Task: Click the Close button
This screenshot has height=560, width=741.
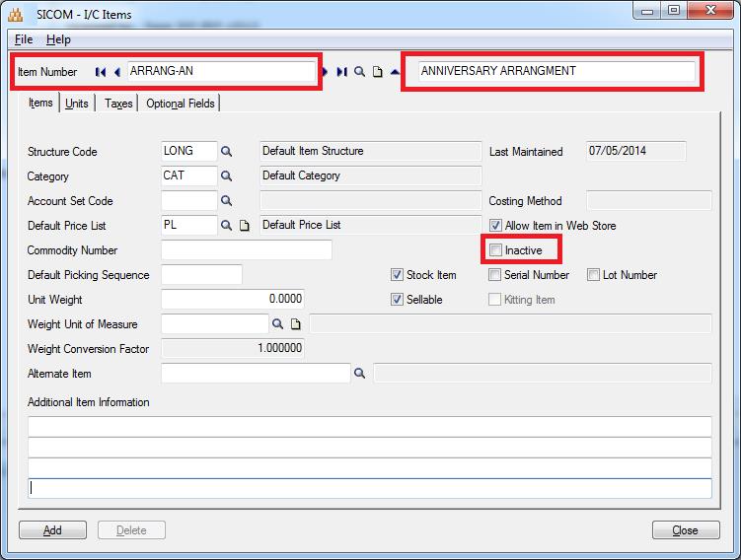Action: [x=686, y=529]
